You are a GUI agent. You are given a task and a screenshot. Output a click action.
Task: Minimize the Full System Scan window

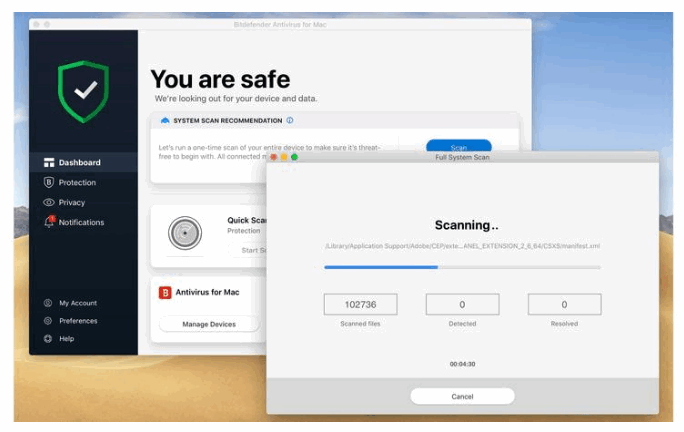click(284, 157)
